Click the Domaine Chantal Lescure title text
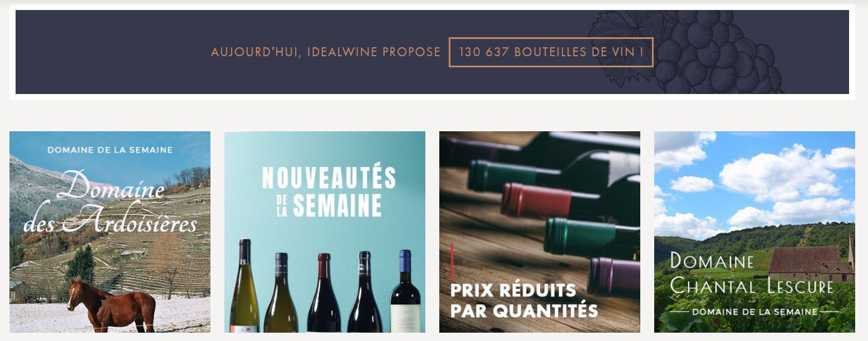This screenshot has width=868, height=341. (752, 273)
